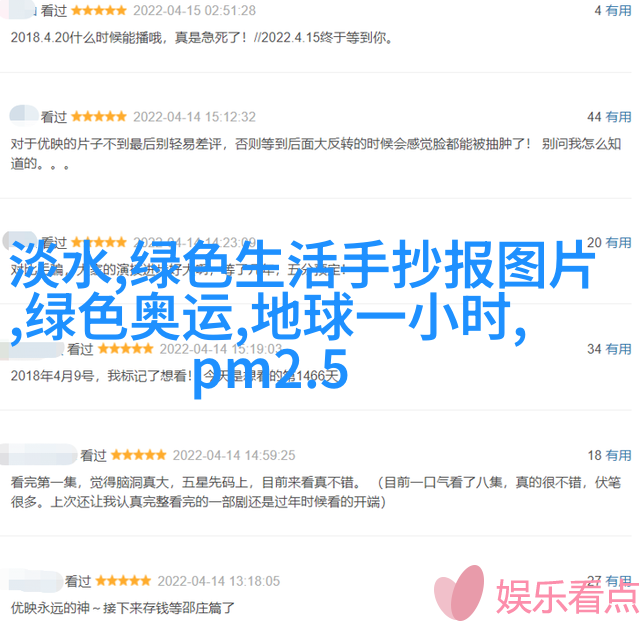Click 有用 next to the 18 count
Viewport: 640px width, 621px height.
[618, 455]
